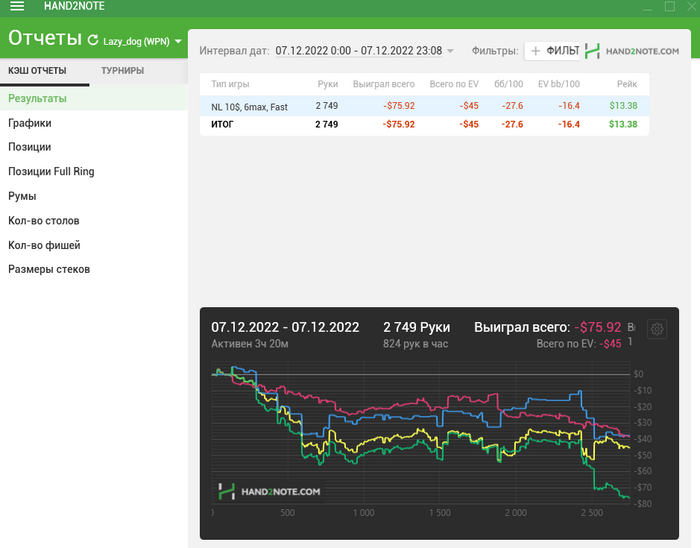
Task: Maximize the Hand2Note window
Action: (x=670, y=6)
